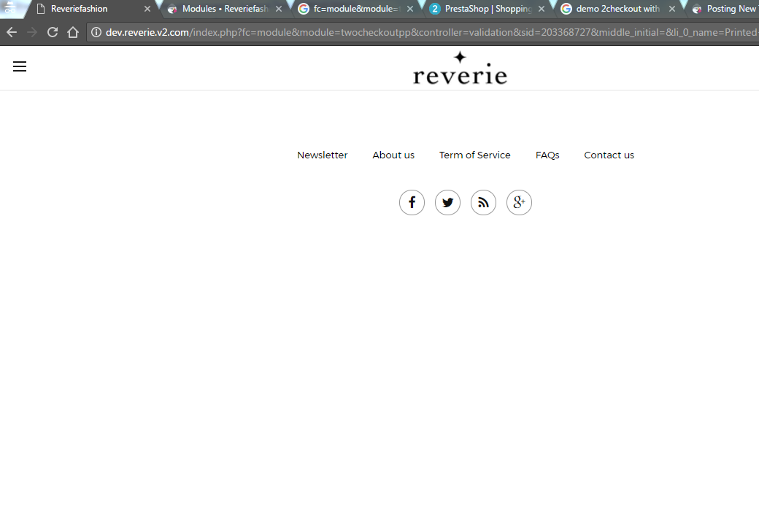Go to the browser home page
759x532 pixels.
click(72, 32)
